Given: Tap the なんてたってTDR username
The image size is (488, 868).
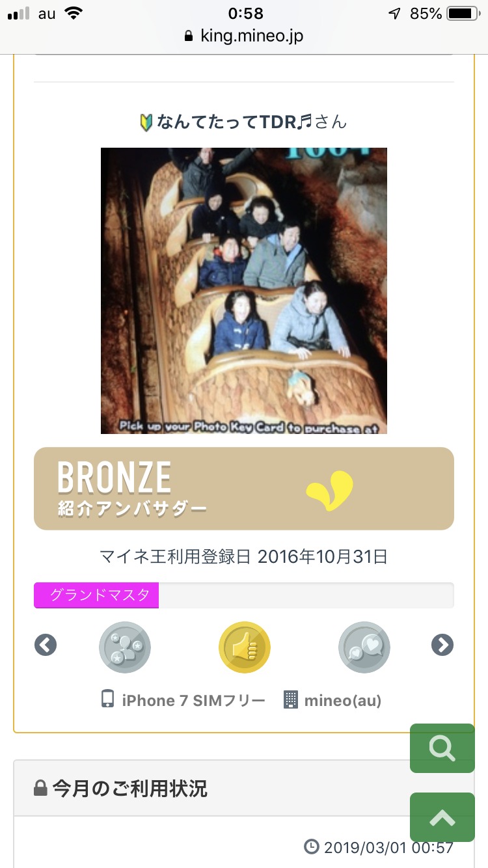Looking at the screenshot, I should (243, 122).
